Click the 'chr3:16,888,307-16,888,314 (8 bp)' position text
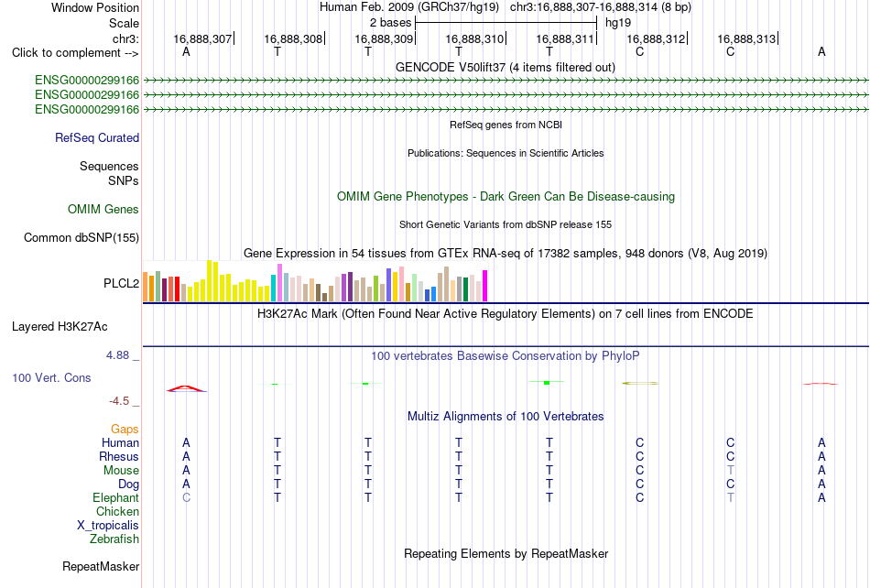 coord(601,7)
